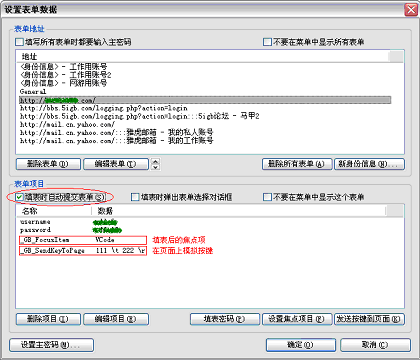Image resolution: width=420 pixels, height=360 pixels.
Task: Click the 名称 column header
Action: [54, 211]
